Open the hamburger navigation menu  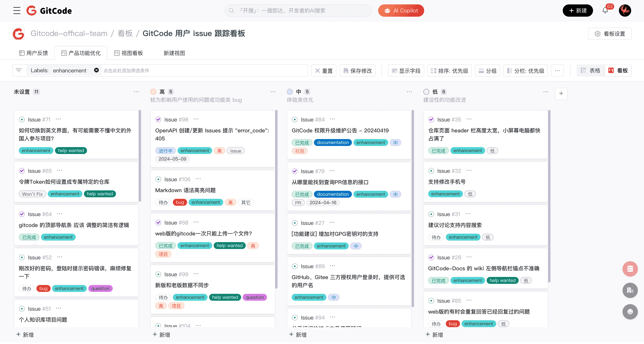pyautogui.click(x=17, y=11)
